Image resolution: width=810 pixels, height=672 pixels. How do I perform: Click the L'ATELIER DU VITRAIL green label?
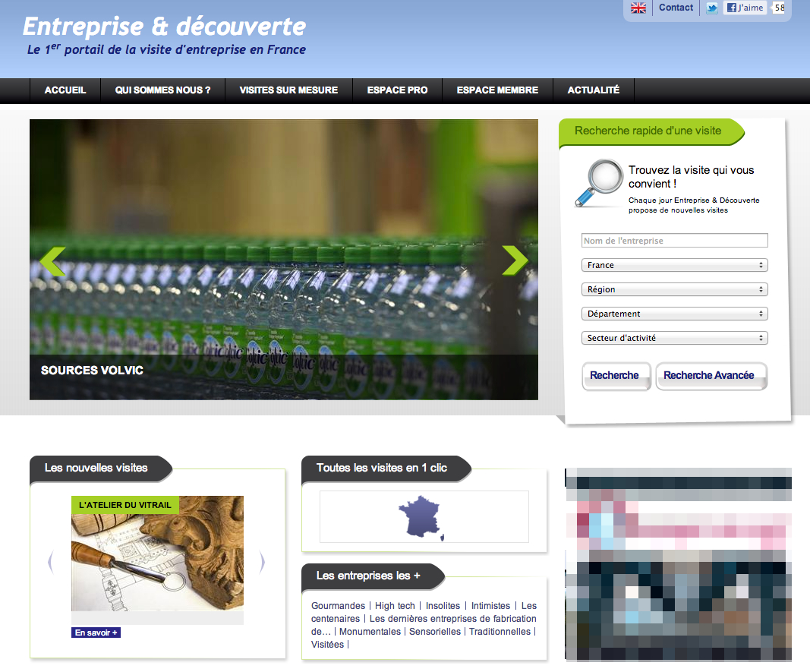(125, 505)
